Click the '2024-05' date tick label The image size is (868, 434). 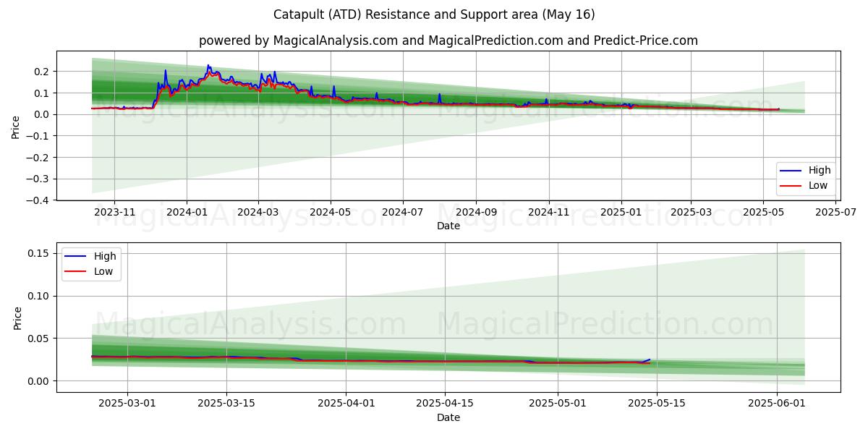point(330,212)
